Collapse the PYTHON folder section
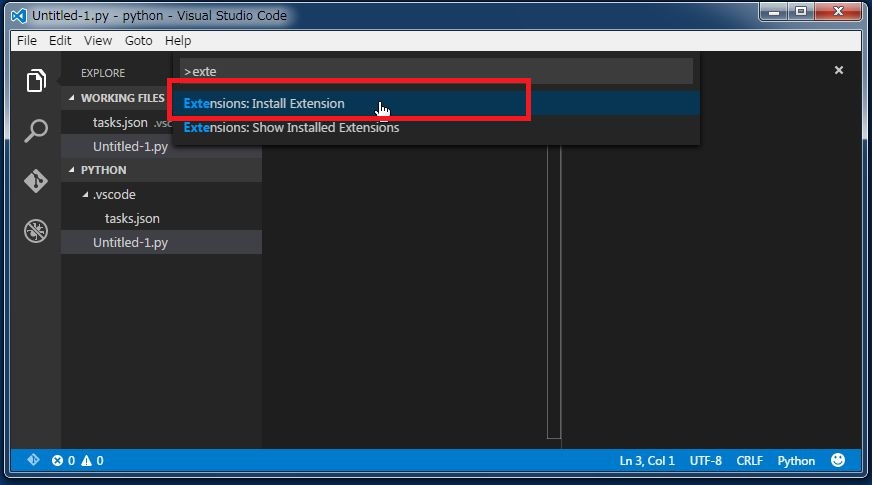872x485 pixels. pos(72,170)
